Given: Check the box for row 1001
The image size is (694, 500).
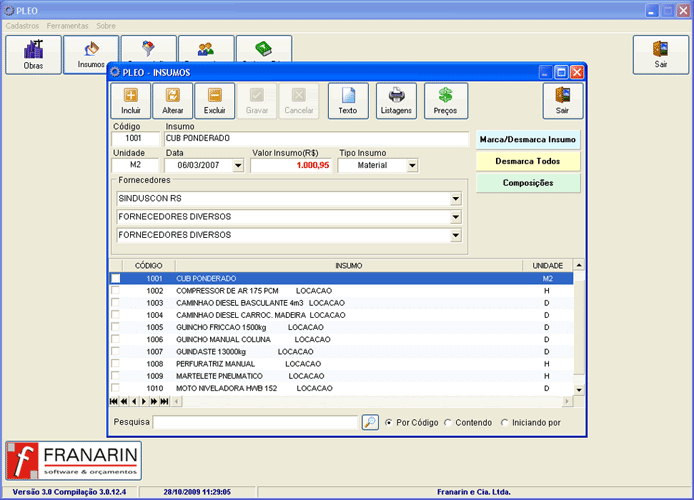Looking at the screenshot, I should point(116,278).
